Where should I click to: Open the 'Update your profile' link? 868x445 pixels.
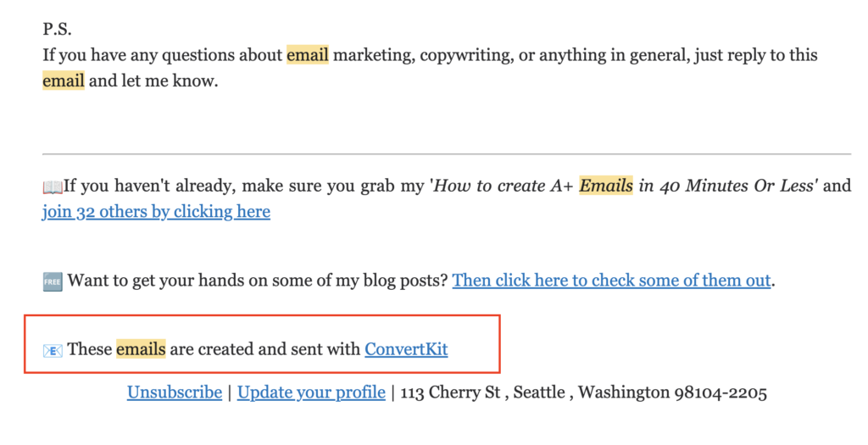click(311, 392)
